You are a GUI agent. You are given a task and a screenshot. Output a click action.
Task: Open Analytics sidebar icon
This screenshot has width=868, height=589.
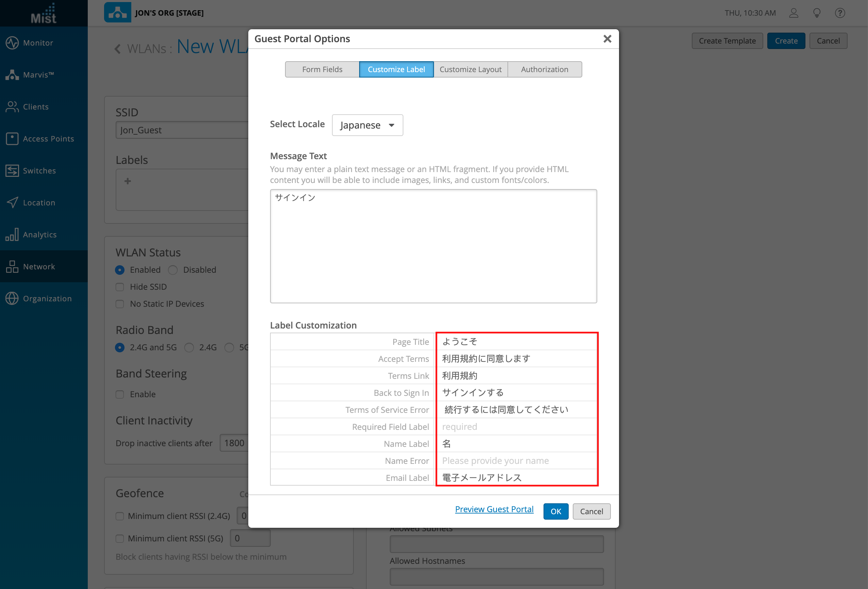coord(12,235)
